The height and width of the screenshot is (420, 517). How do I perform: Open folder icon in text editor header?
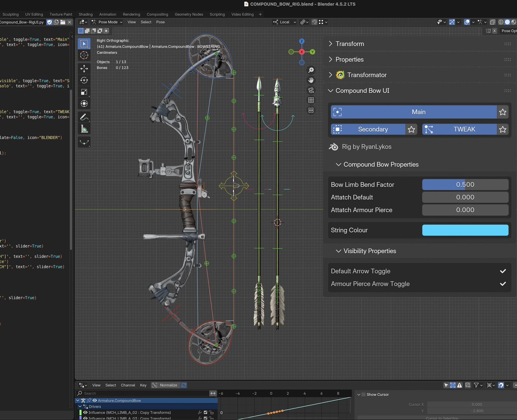coord(62,22)
